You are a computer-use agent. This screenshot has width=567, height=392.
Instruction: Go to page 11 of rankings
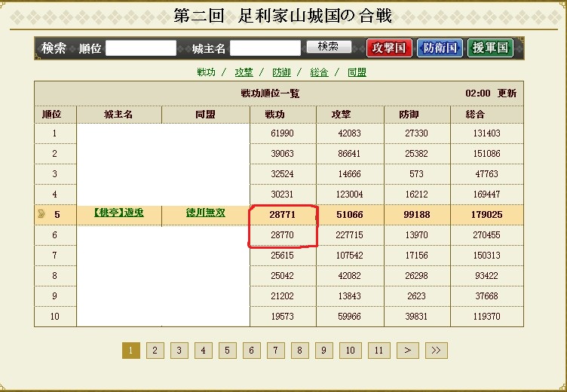point(379,351)
